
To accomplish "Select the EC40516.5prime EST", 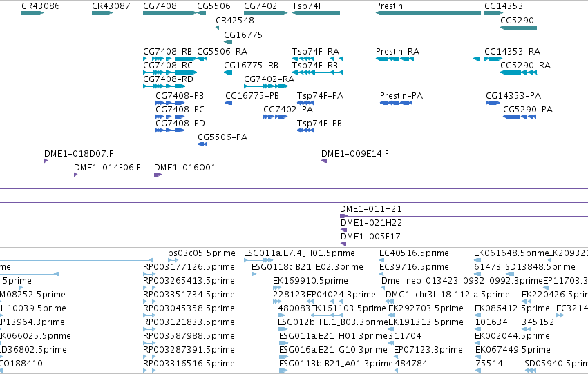I will tap(381, 260).
